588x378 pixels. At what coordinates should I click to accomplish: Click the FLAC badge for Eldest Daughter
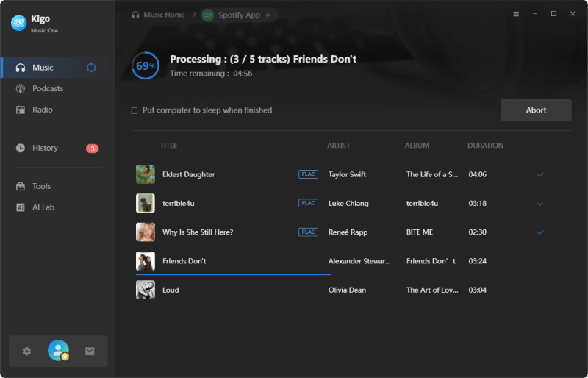pyautogui.click(x=308, y=174)
